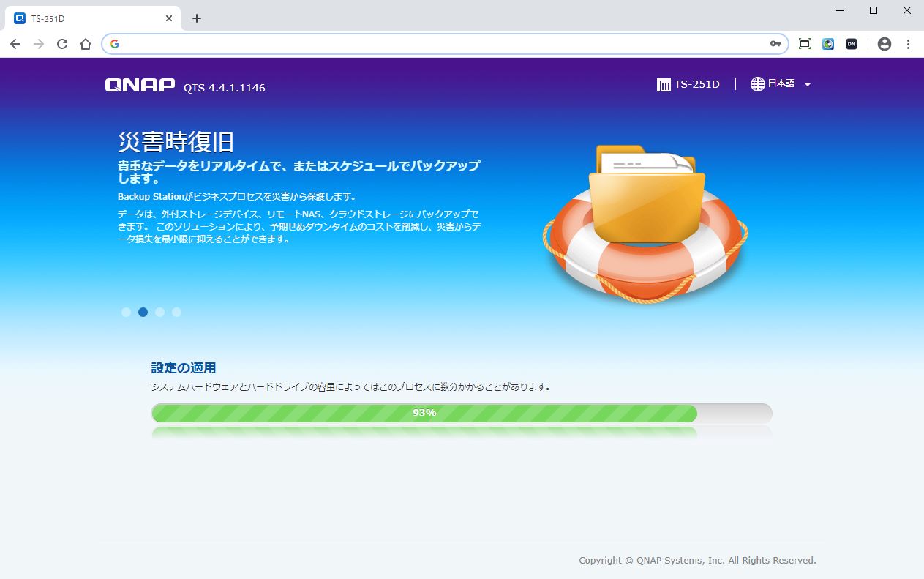The height and width of the screenshot is (579, 924).
Task: Close the TS-251D tab
Action: click(169, 18)
